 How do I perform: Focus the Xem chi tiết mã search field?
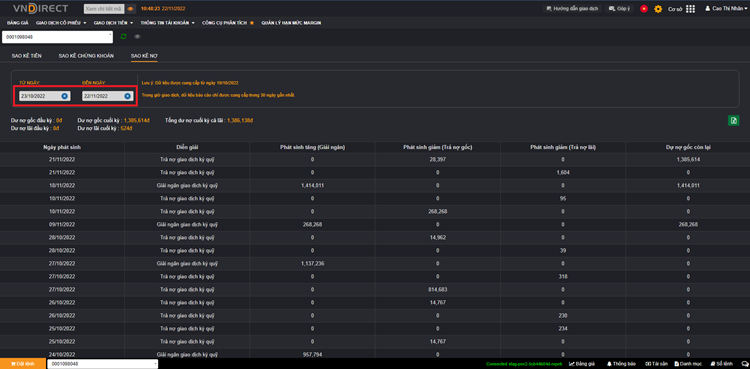104,9
